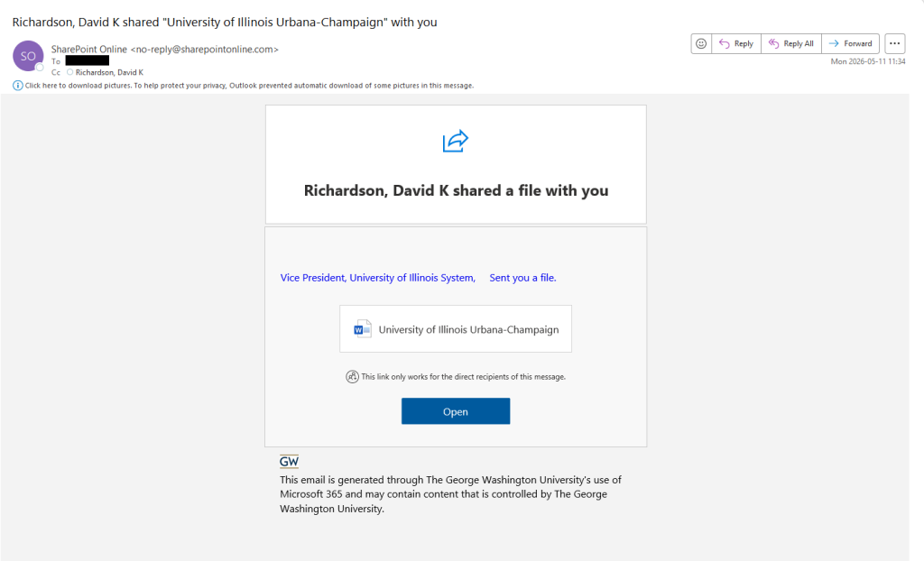Click the redacted To recipient
The image size is (924, 561).
click(x=88, y=60)
